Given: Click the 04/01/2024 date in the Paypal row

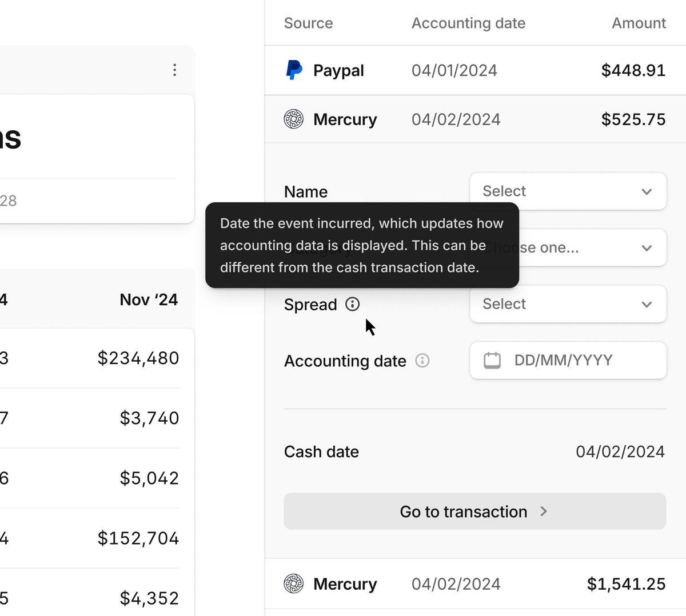Looking at the screenshot, I should [454, 70].
